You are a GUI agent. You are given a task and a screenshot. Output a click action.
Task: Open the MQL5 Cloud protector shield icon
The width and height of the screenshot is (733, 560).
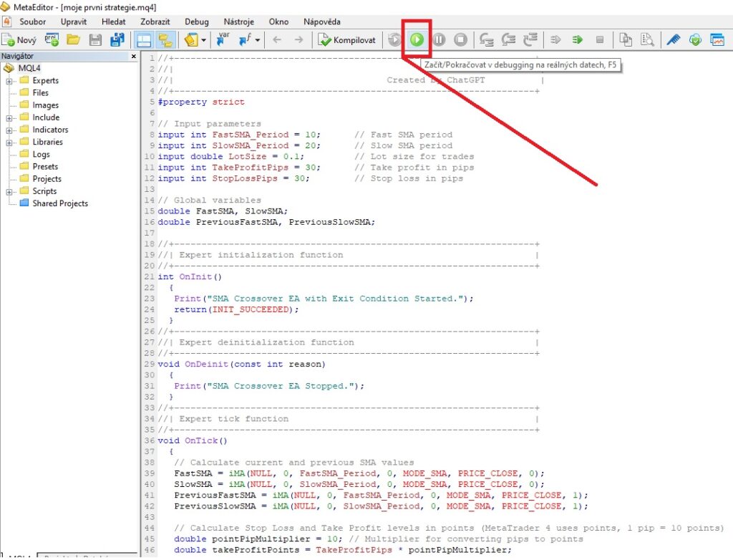(x=695, y=40)
